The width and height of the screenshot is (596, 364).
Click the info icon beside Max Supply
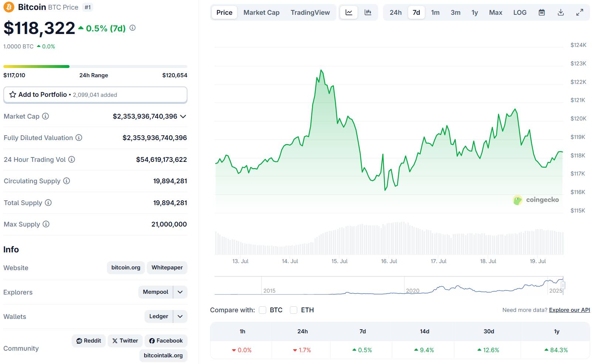[x=46, y=224]
